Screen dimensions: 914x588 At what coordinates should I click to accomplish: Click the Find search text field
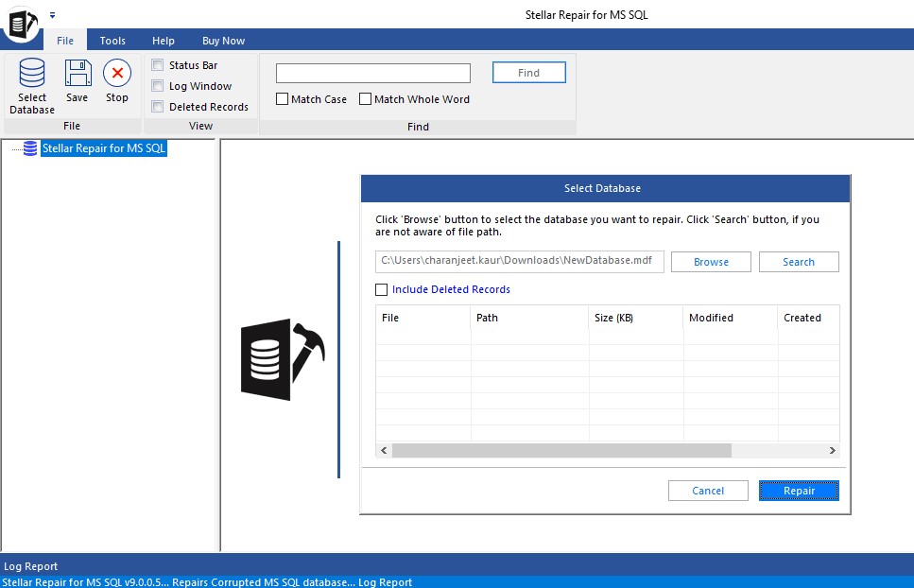tap(372, 74)
